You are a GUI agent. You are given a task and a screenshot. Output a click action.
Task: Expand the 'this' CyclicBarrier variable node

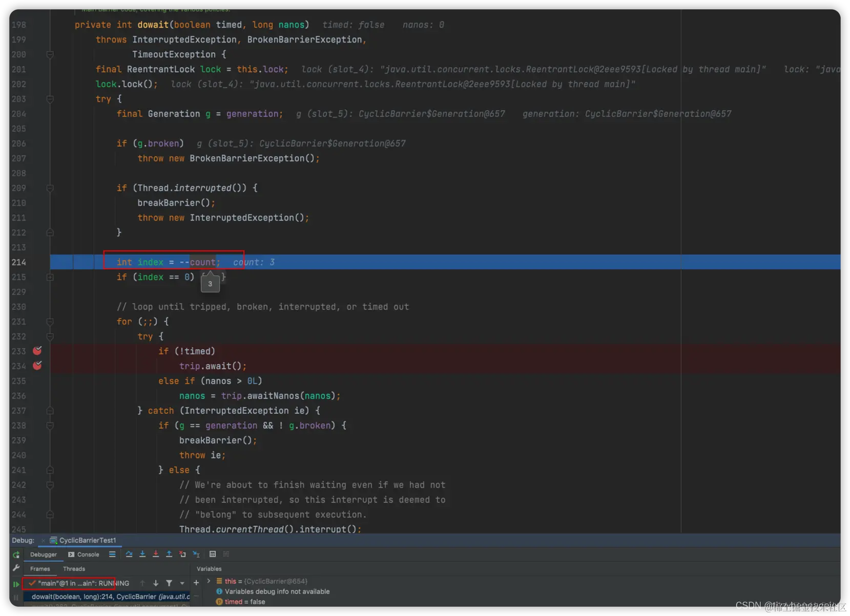(209, 581)
